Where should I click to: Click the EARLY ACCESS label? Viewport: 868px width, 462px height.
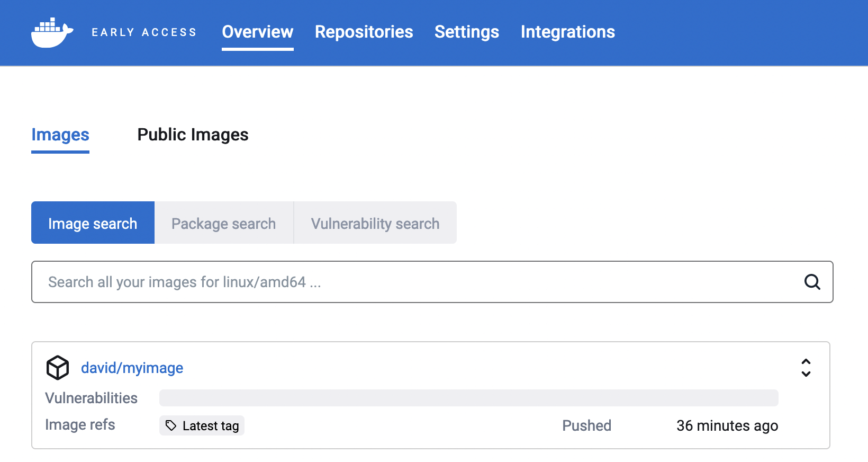[x=144, y=32]
